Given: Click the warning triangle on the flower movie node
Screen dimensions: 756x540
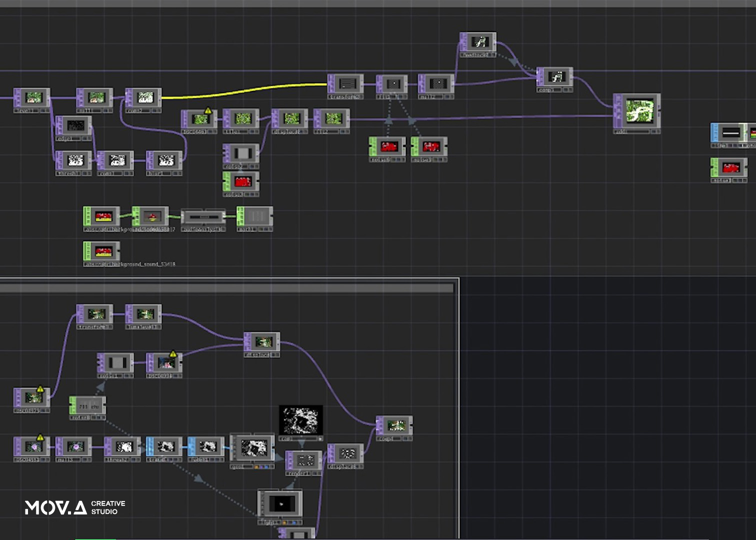Looking at the screenshot, I should (40, 438).
